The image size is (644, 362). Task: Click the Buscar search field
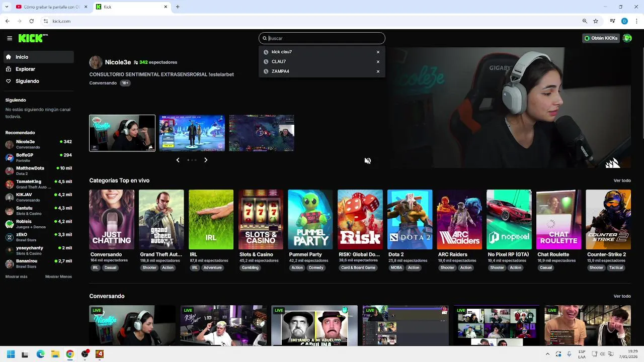coord(322,38)
